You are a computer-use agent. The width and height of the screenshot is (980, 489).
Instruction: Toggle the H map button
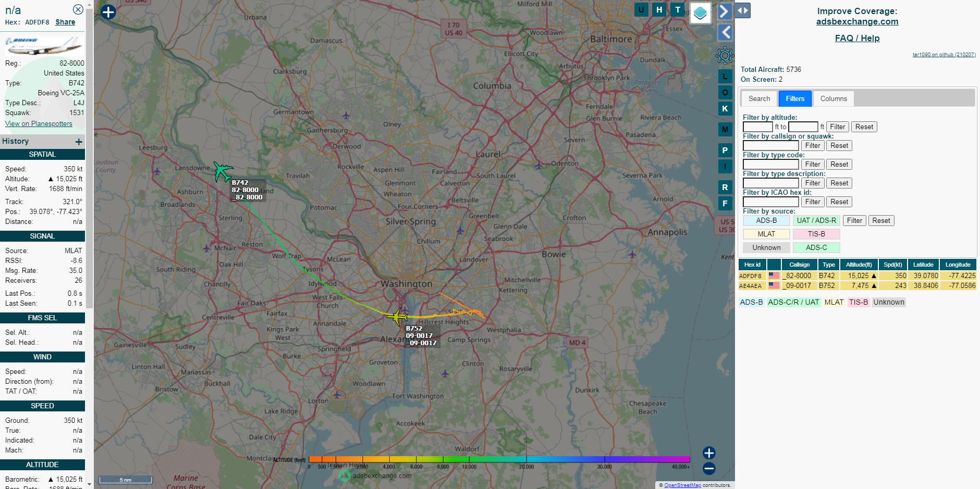click(659, 9)
